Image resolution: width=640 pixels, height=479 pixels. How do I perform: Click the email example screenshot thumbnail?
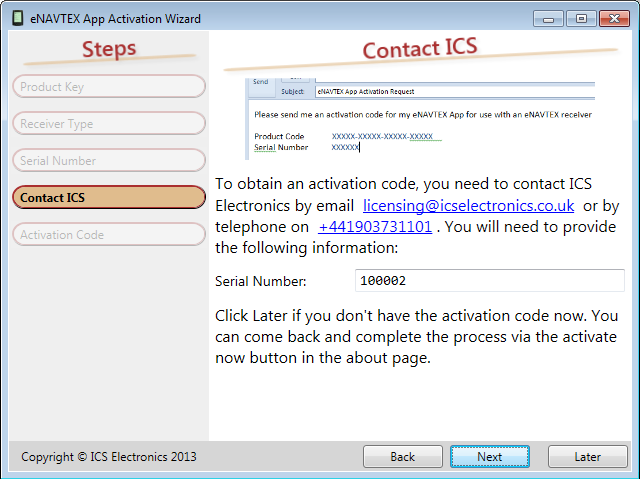click(420, 119)
